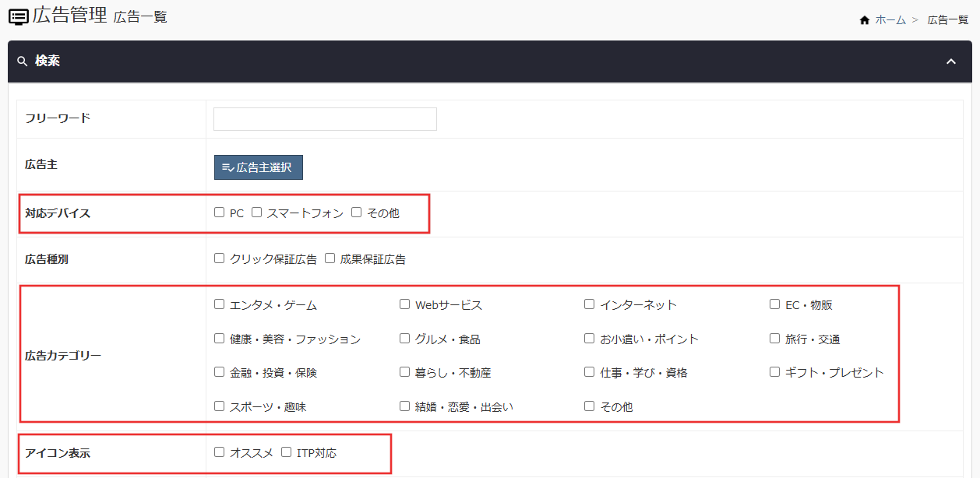
Task: Check the 成果保証広告 option
Action: click(x=330, y=258)
